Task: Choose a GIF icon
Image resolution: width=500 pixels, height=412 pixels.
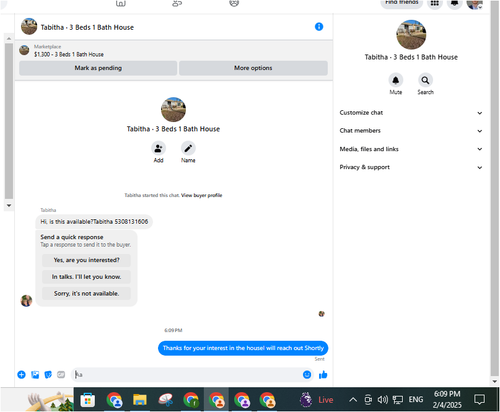Action: [x=61, y=375]
